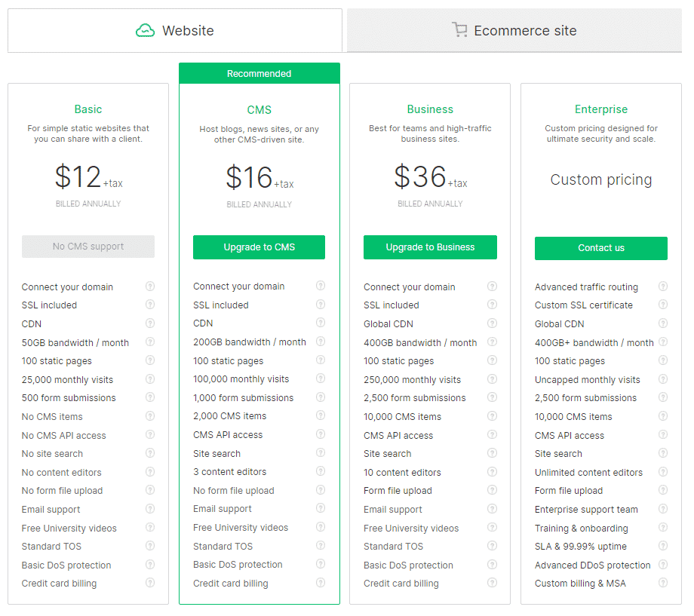Click the Contact us button
Viewport: 694px width, 616px height.
tap(600, 248)
